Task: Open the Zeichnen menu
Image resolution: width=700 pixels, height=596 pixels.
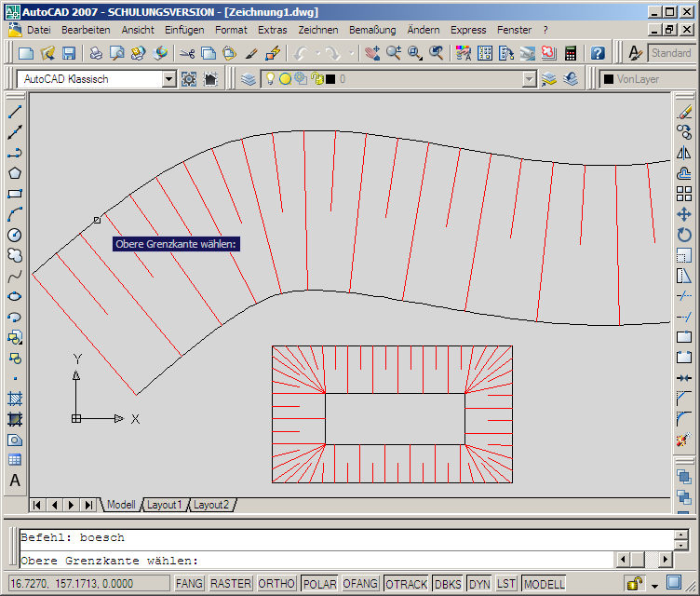Action: pyautogui.click(x=317, y=30)
